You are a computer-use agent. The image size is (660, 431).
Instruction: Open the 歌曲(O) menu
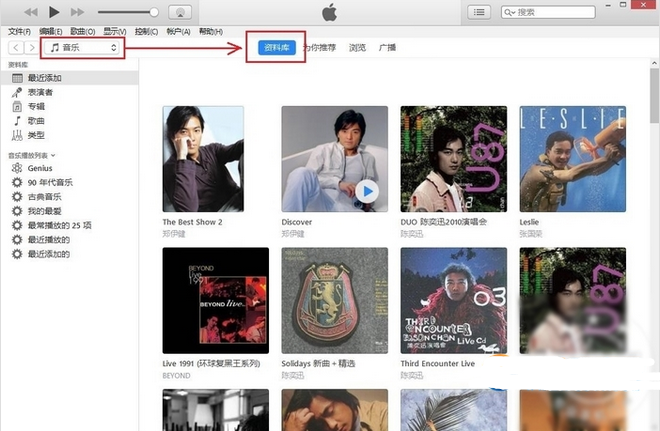point(82,32)
